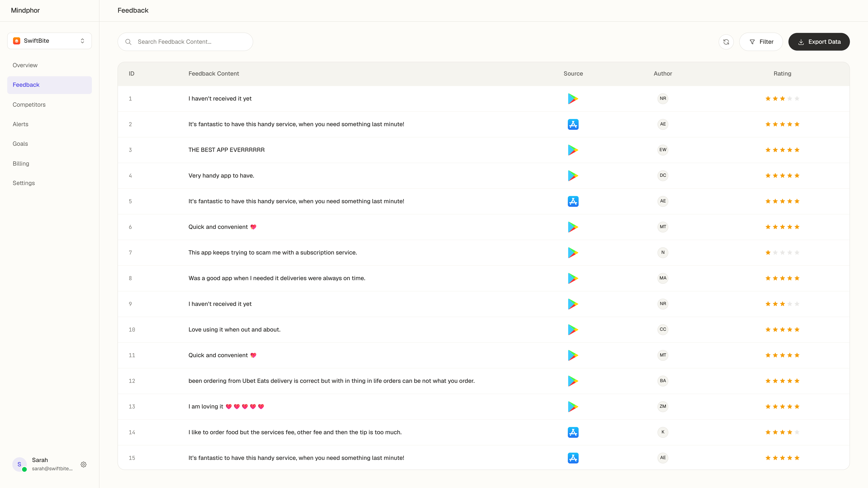Click sarah@swiftbite email text
The width and height of the screenshot is (868, 488).
52,469
